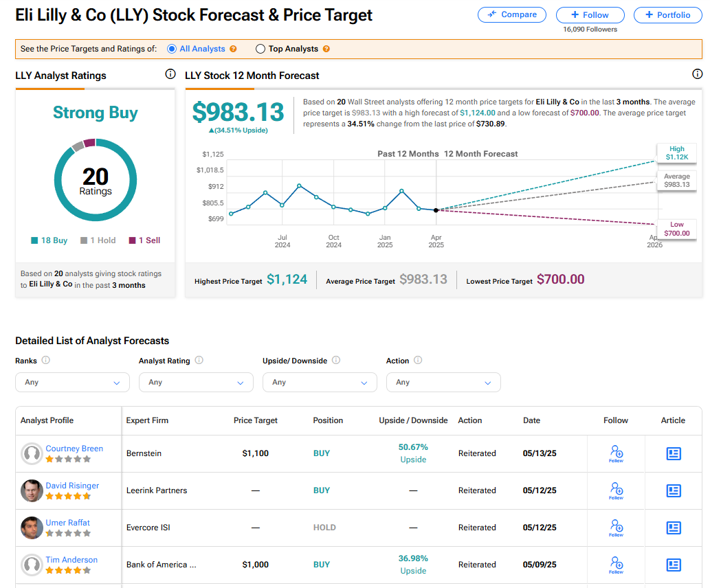Image resolution: width=710 pixels, height=588 pixels.
Task: Open info icon for 12 Month Forecast
Action: click(698, 73)
